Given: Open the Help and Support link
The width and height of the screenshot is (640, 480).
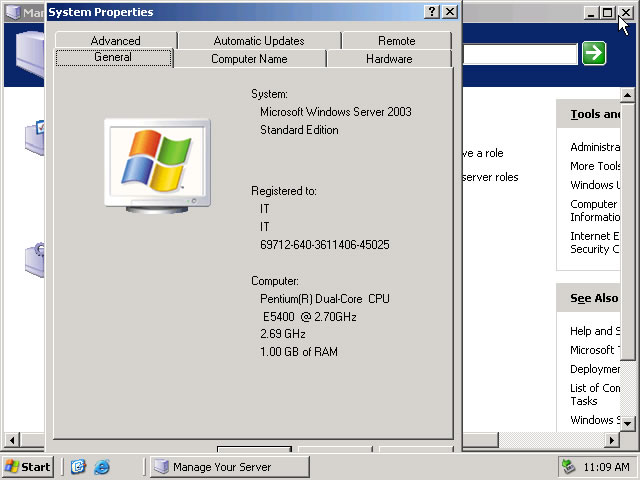Looking at the screenshot, I should (595, 331).
